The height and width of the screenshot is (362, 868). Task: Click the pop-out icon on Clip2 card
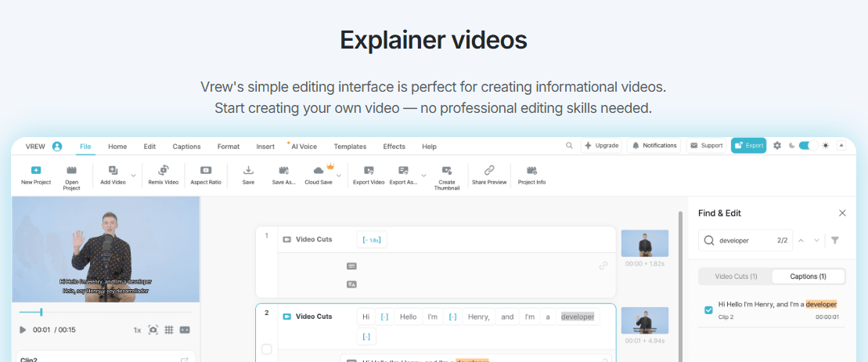tap(185, 360)
